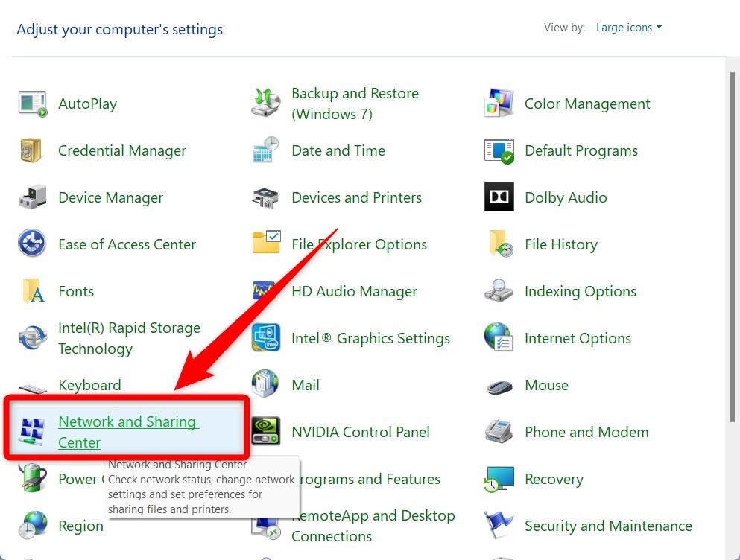
Task: Open the Recovery monitor icon
Action: coord(499,480)
